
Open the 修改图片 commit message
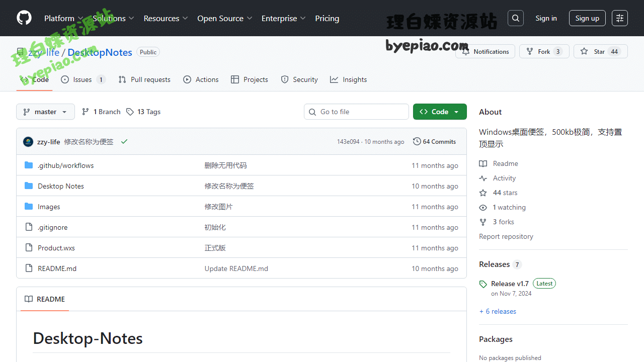point(218,207)
